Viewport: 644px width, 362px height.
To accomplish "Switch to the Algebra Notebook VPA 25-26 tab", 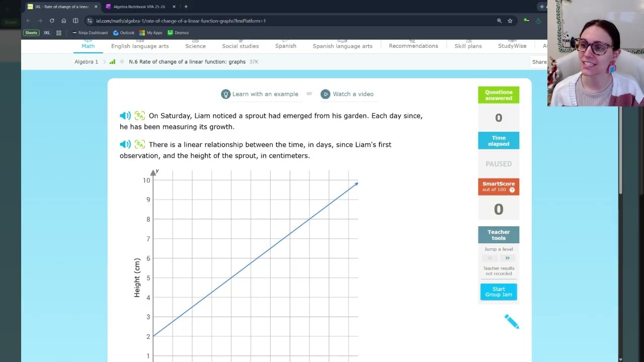I will (x=139, y=7).
